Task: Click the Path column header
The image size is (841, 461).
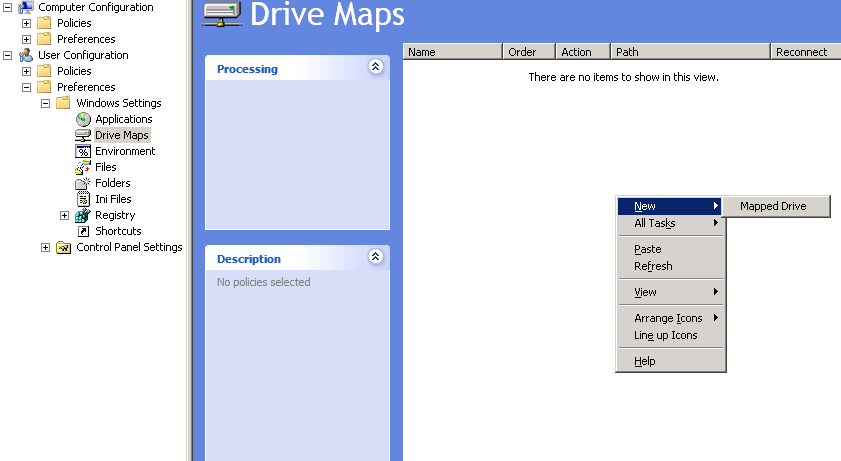Action: coord(690,52)
